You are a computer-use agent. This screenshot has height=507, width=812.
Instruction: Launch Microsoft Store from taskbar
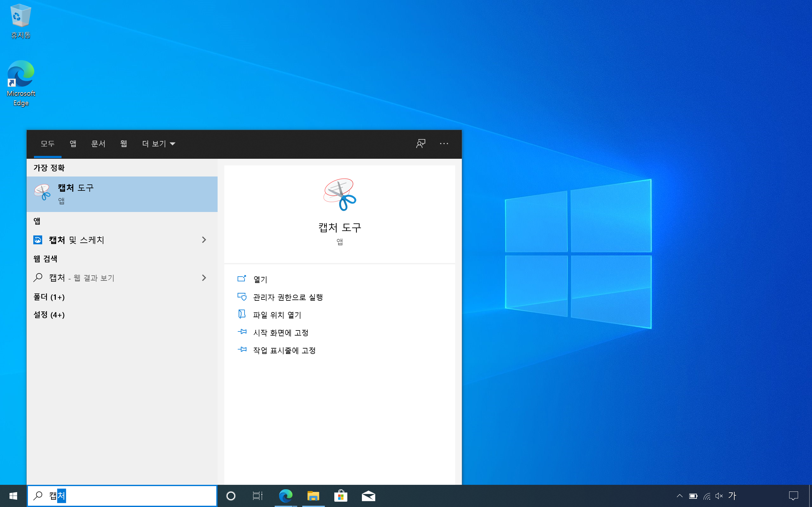point(341,496)
